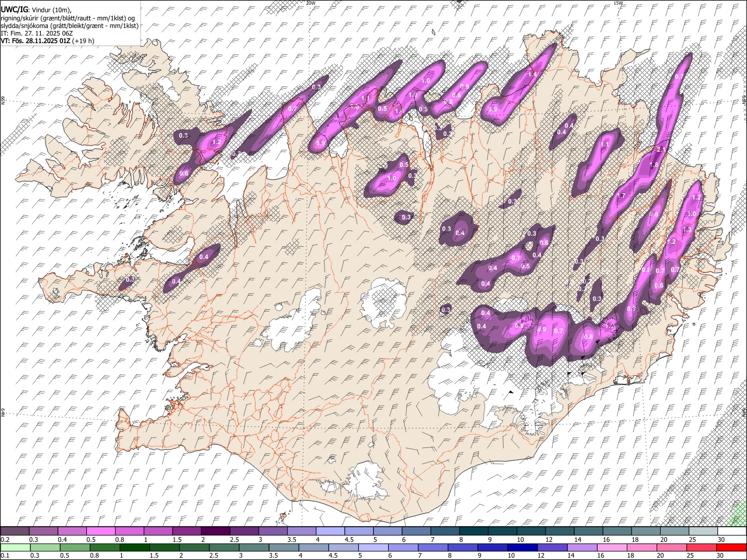Click the 'IT: Fim. 27. 11. 2025 06Z' line
747x560 pixels.
click(37, 33)
